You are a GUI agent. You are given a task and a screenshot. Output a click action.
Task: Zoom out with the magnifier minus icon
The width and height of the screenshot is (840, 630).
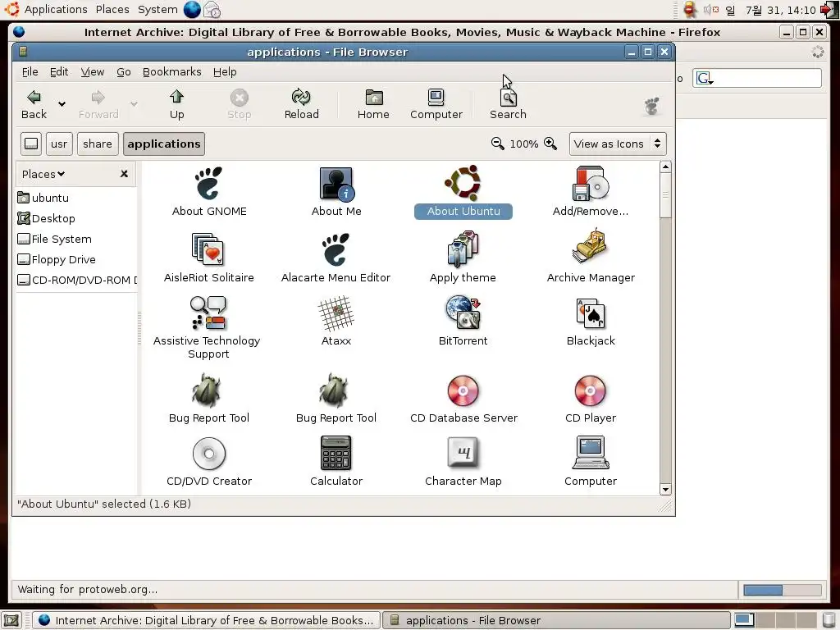pos(497,144)
